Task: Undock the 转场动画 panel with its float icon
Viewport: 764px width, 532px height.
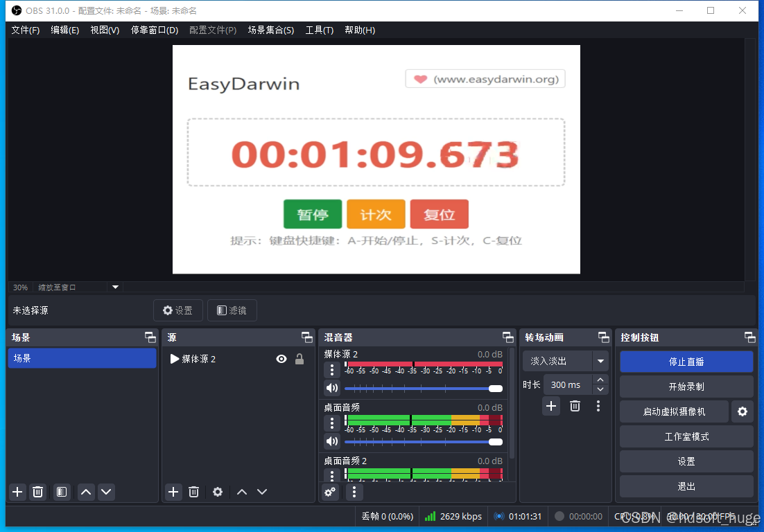Action: click(604, 337)
